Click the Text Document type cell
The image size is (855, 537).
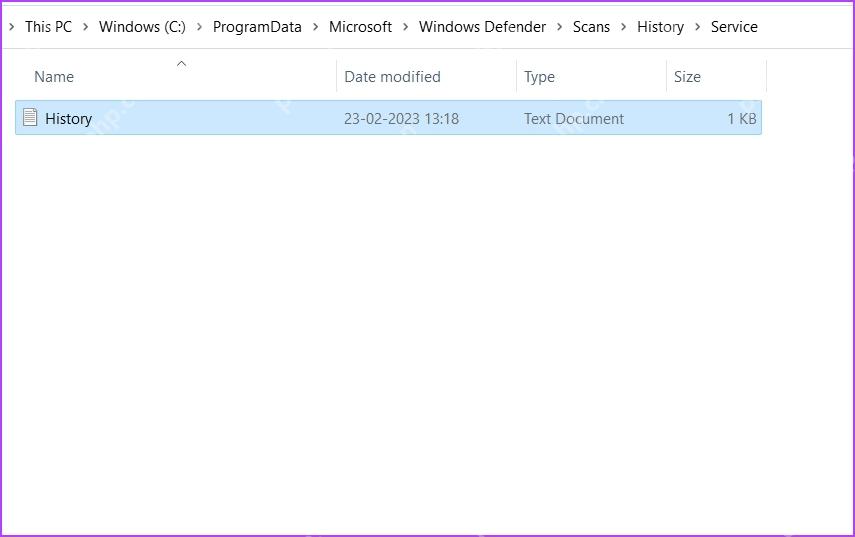click(574, 119)
